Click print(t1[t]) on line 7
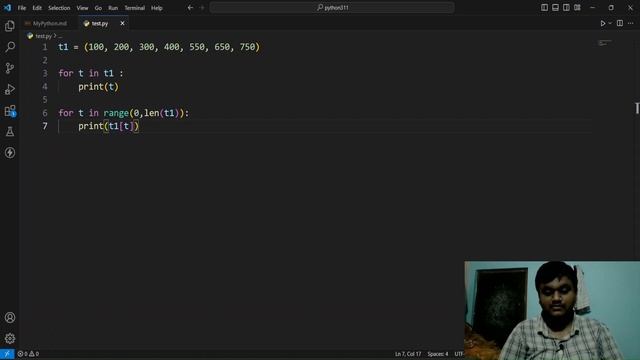640x360 pixels. 109,126
